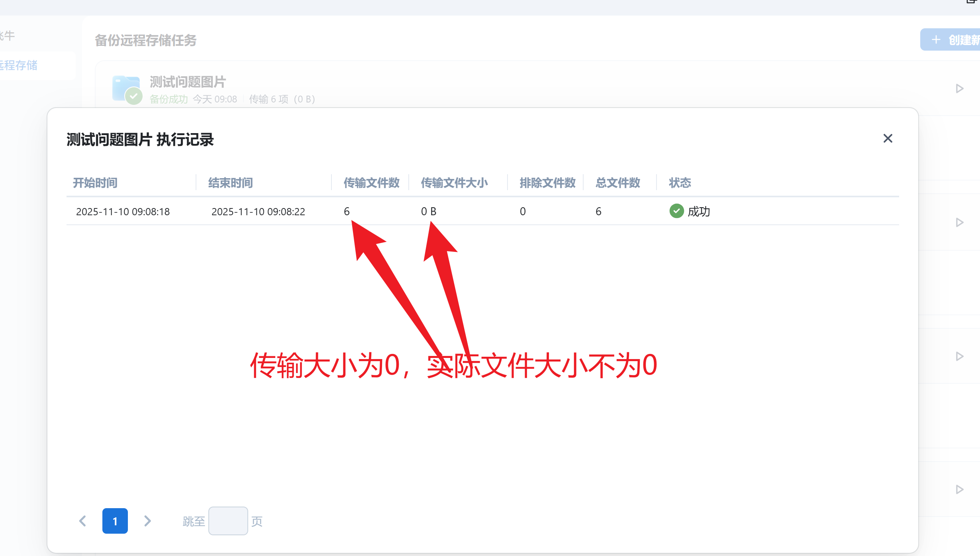Image resolution: width=980 pixels, height=556 pixels.
Task: Run the 测试问题图片 backup task play icon
Action: pyautogui.click(x=960, y=88)
